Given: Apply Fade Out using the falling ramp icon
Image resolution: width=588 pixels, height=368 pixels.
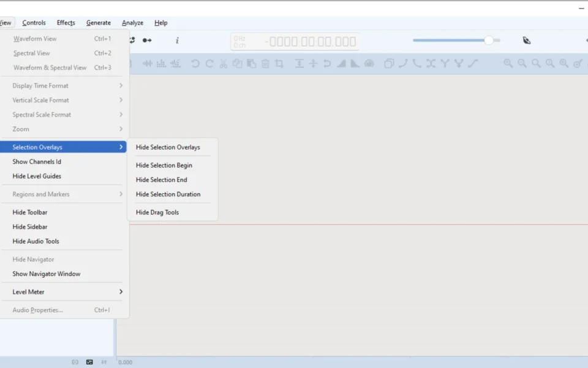Looking at the screenshot, I should [x=355, y=63].
